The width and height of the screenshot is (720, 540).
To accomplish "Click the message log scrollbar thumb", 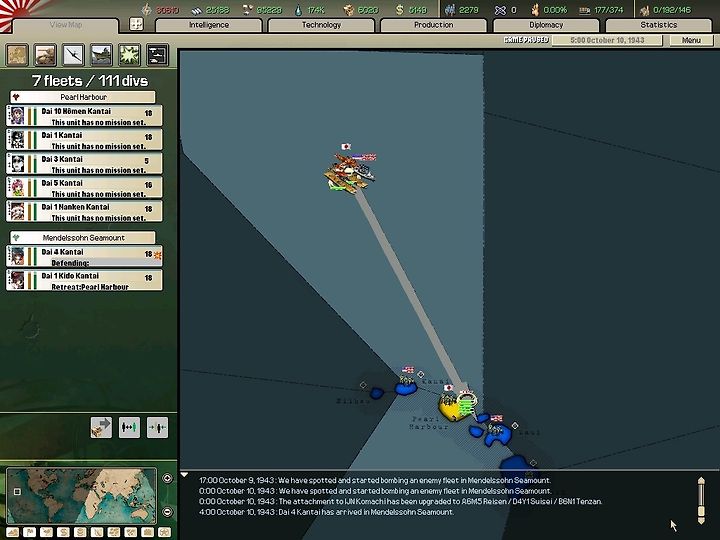I will 701,512.
